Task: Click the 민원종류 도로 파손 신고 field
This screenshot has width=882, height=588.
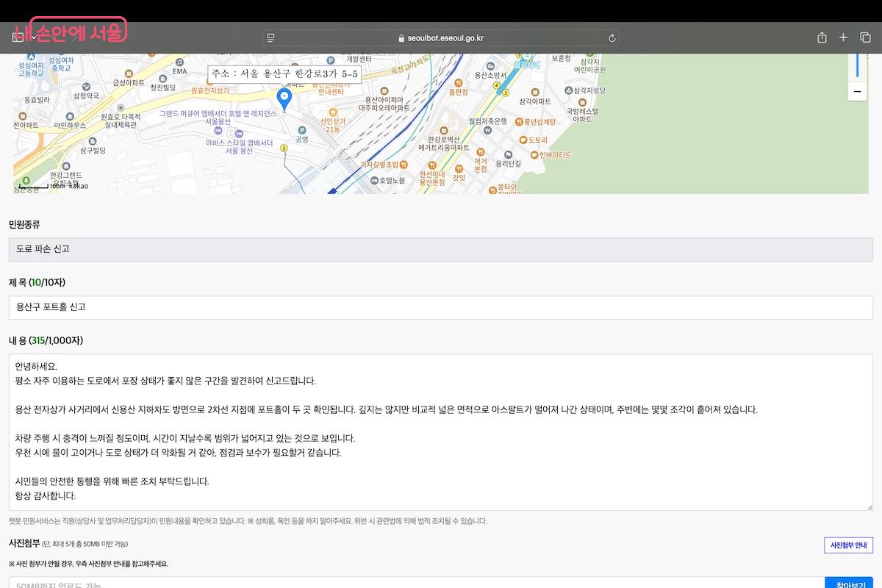Action: click(x=441, y=249)
